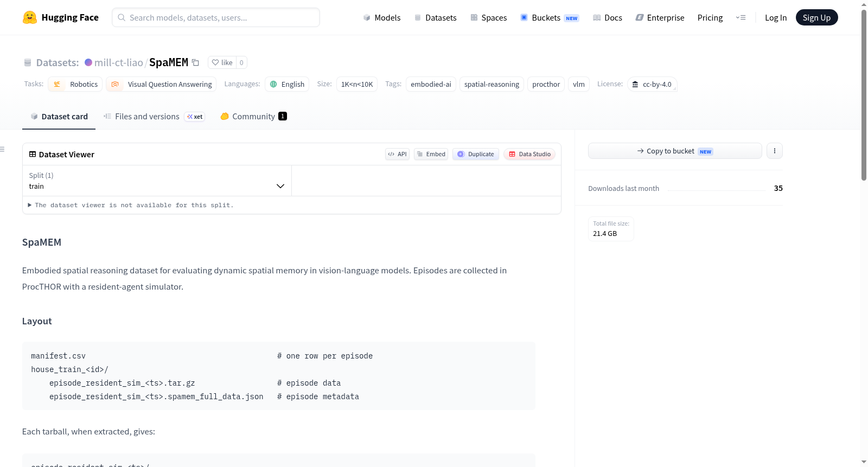Click the Hugging Face logo
The height and width of the screenshot is (467, 868).
60,17
